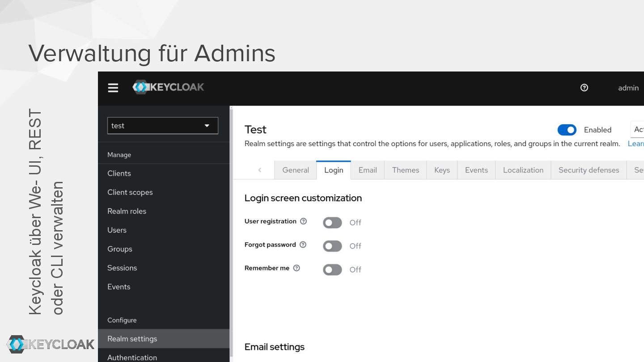This screenshot has width=644, height=362.
Task: Go to Clients in the sidebar
Action: [x=119, y=173]
